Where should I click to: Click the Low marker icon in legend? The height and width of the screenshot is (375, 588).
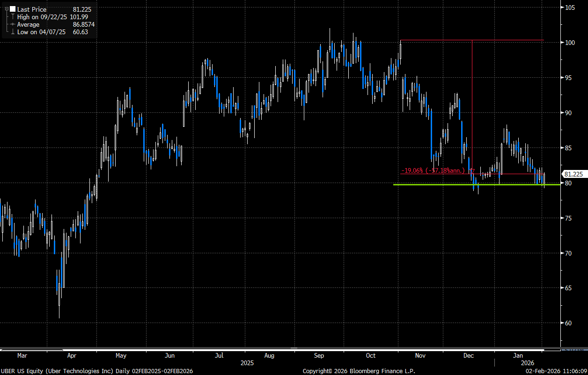coord(12,32)
